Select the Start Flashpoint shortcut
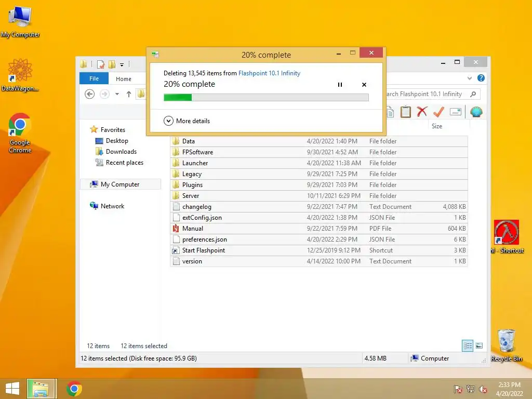This screenshot has height=399, width=532. pyautogui.click(x=318, y=250)
